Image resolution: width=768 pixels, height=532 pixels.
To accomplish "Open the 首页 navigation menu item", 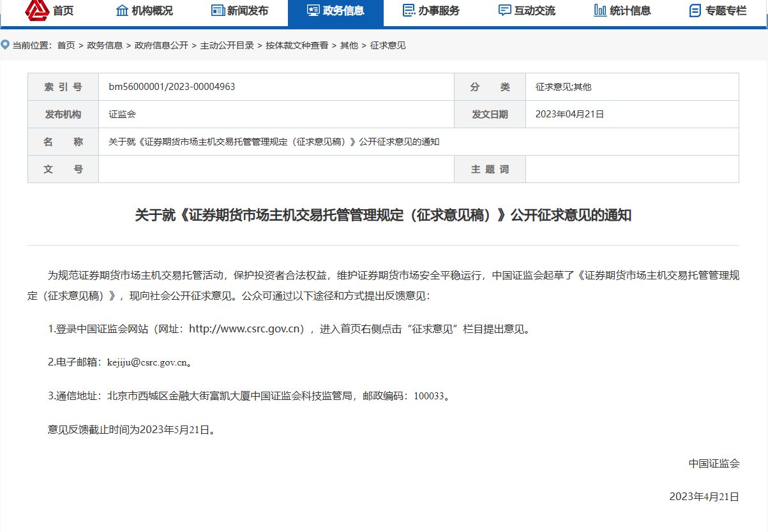I will pyautogui.click(x=63, y=10).
